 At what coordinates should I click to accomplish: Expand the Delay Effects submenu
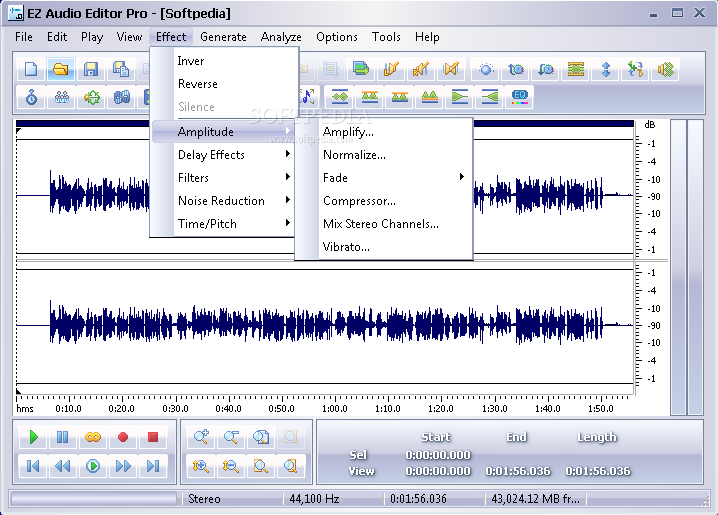click(x=223, y=155)
